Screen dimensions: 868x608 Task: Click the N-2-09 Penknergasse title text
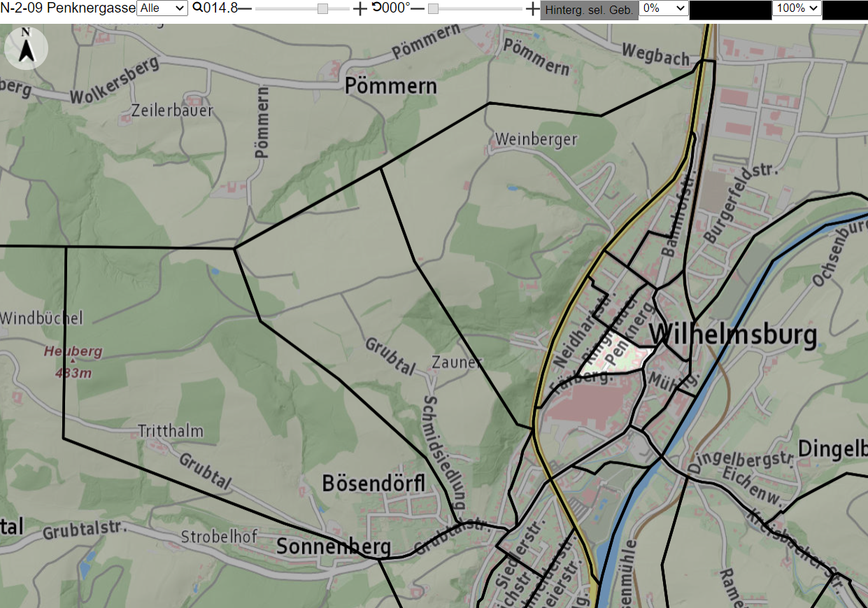pyautogui.click(x=68, y=8)
